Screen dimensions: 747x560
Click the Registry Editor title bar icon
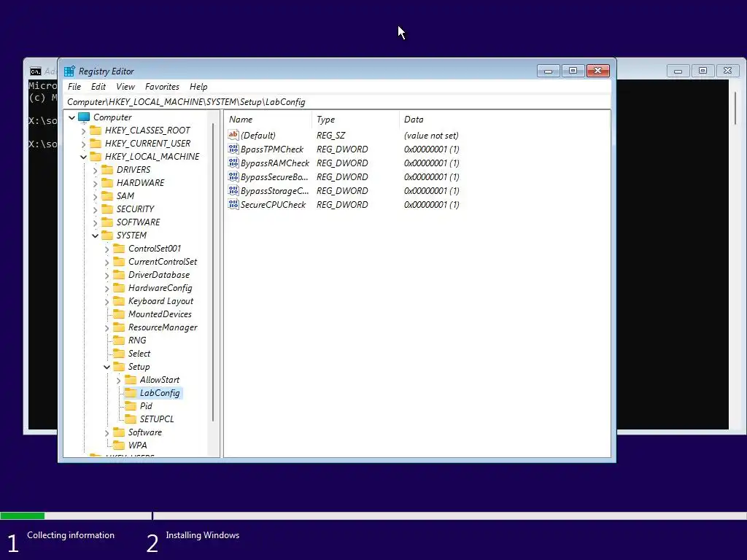click(69, 71)
